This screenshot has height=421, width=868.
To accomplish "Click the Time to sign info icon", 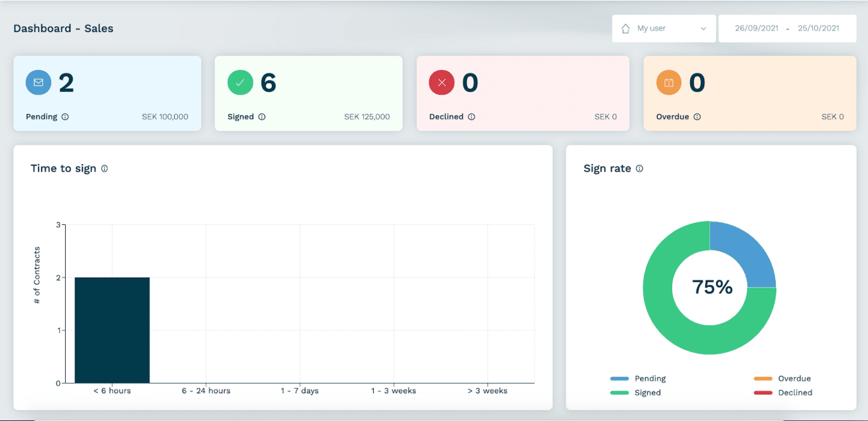I will pyautogui.click(x=105, y=169).
